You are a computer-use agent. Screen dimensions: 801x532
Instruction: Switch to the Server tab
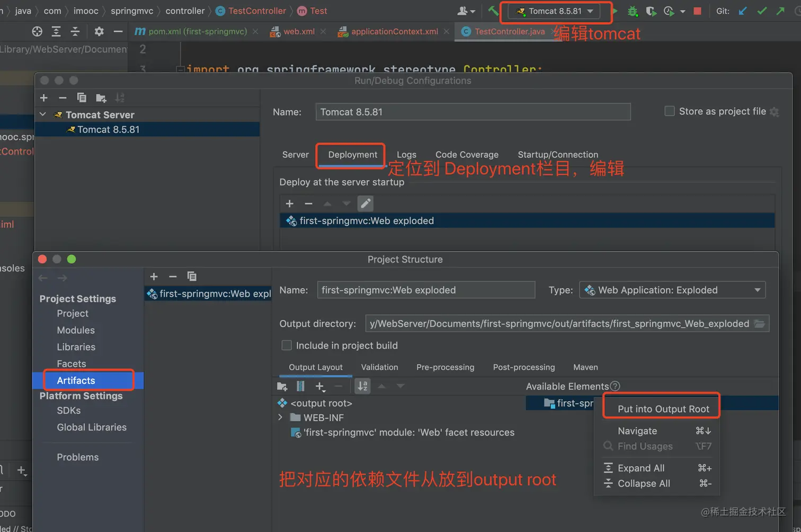(x=296, y=155)
